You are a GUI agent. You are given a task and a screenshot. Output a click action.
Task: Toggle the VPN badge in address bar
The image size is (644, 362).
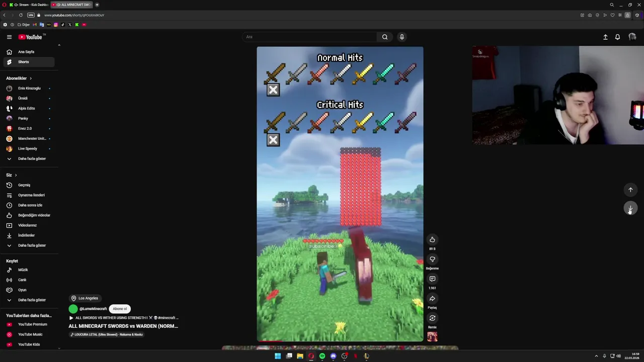31,15
